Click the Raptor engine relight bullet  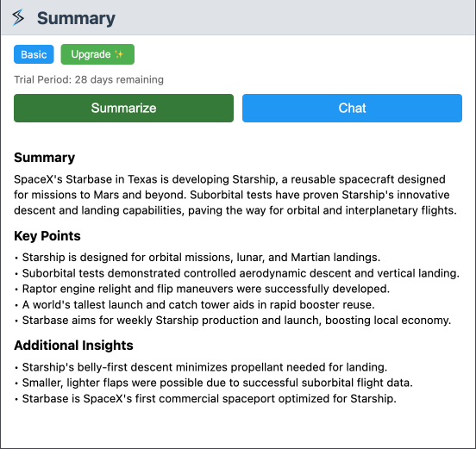[x=206, y=289]
